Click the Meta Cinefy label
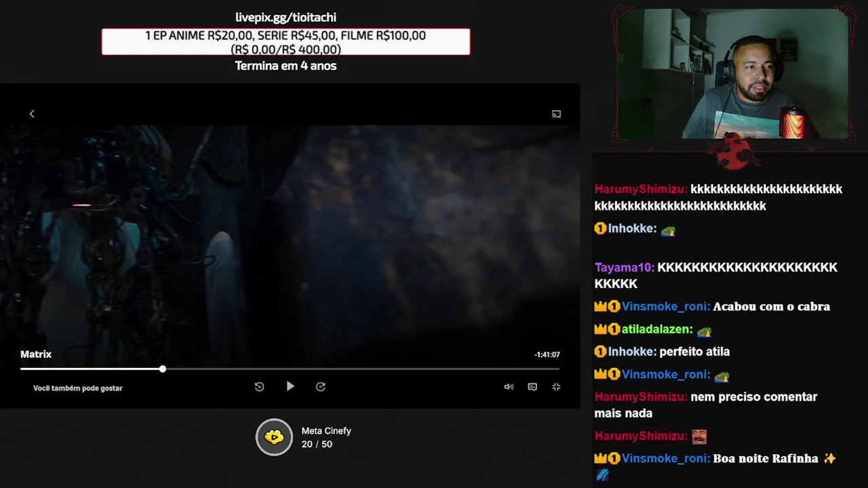 [x=326, y=431]
